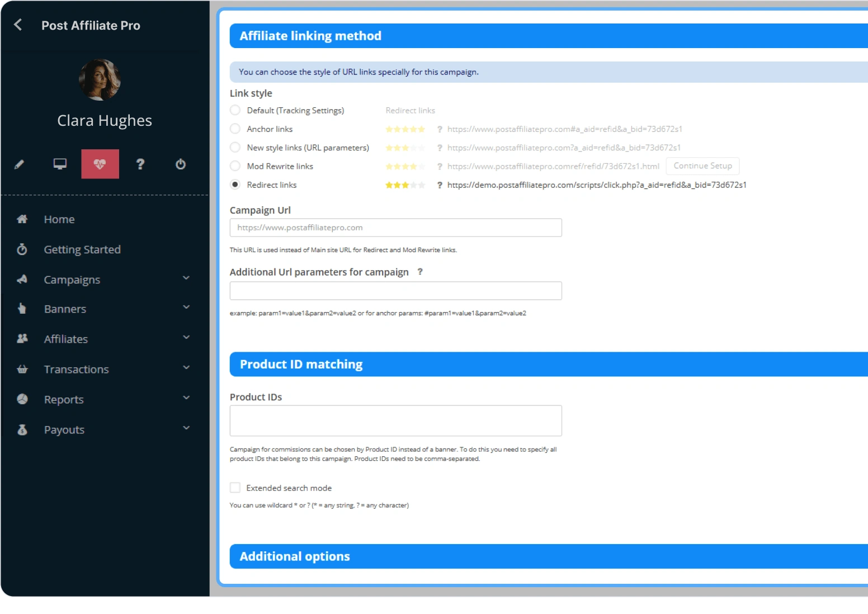The image size is (868, 614).
Task: Click the pencil edit icon
Action: 19,164
